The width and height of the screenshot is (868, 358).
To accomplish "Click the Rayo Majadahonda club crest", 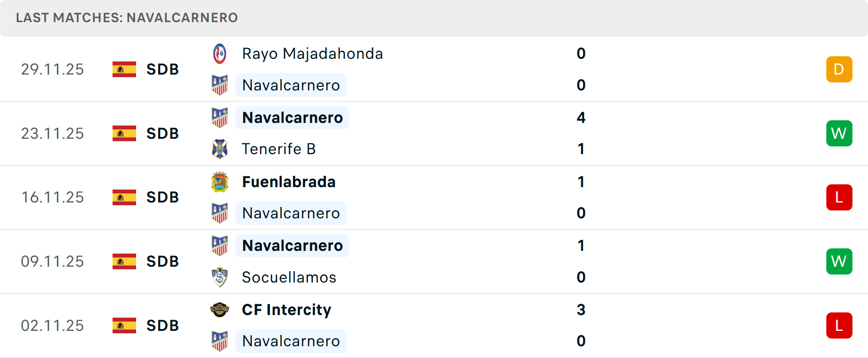I will click(220, 54).
